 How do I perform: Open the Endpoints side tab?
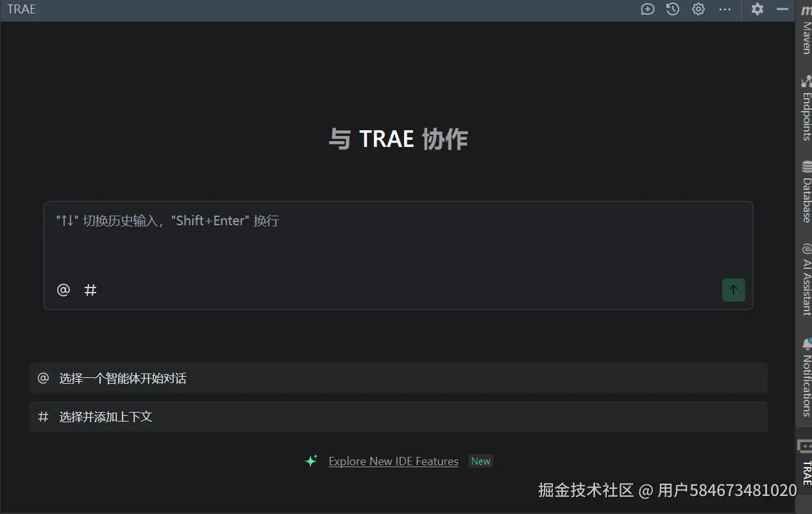(x=806, y=108)
